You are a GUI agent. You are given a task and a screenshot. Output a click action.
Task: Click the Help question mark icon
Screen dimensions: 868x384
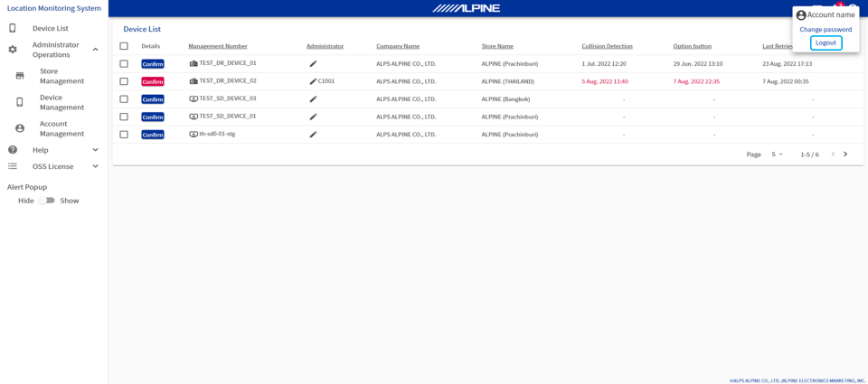pyautogui.click(x=12, y=149)
